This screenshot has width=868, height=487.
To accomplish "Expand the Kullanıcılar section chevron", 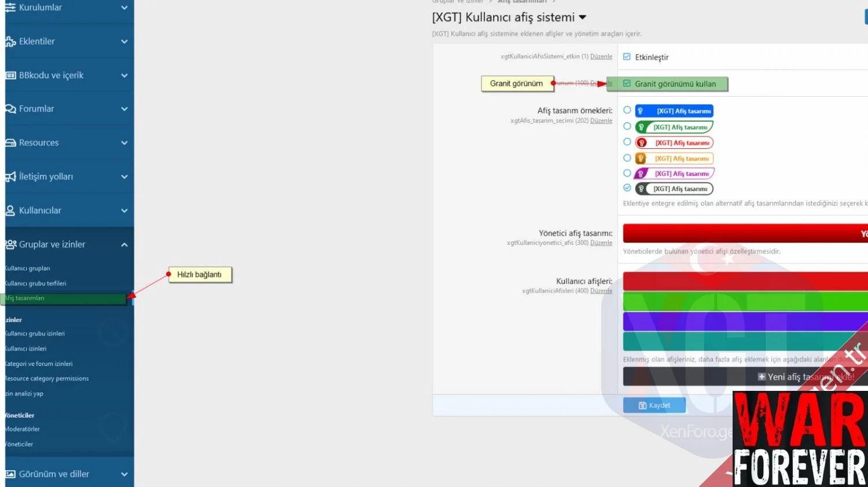I will click(x=124, y=211).
